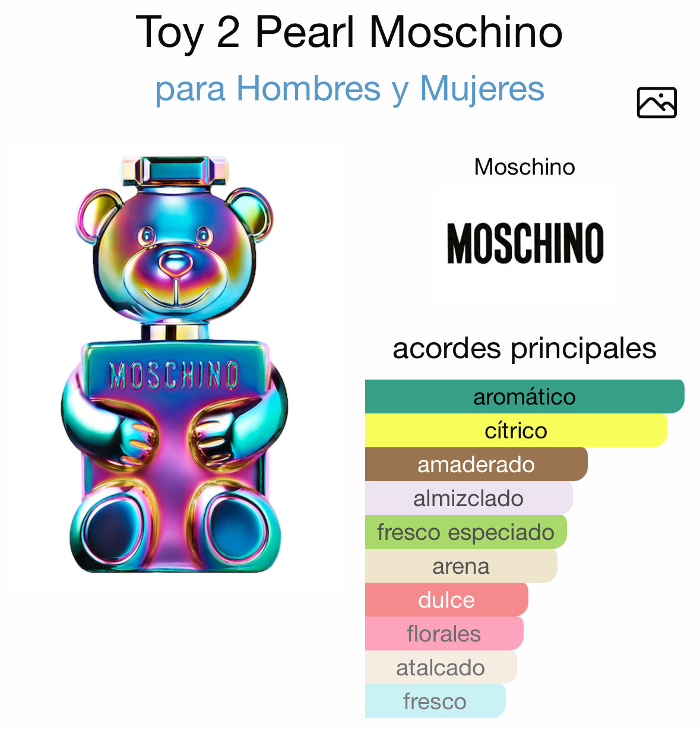The height and width of the screenshot is (733, 700).
Task: Select the cítrico yellow accord bar
Action: coord(515,430)
